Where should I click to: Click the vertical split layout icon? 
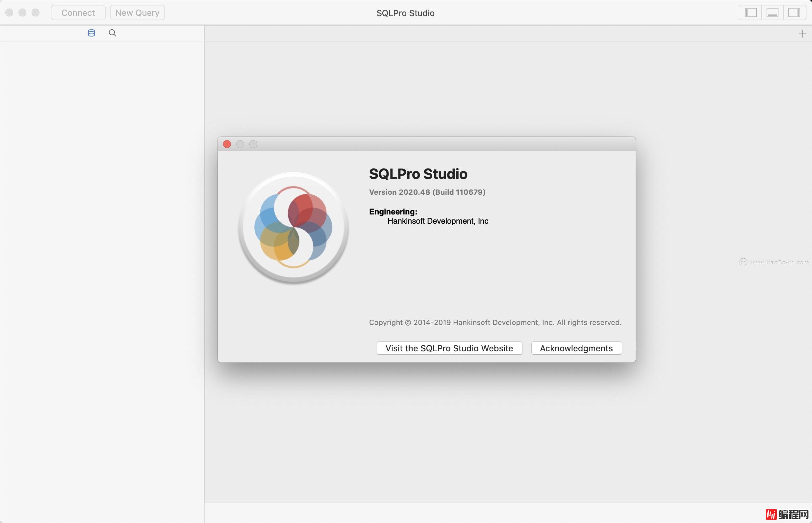(751, 12)
